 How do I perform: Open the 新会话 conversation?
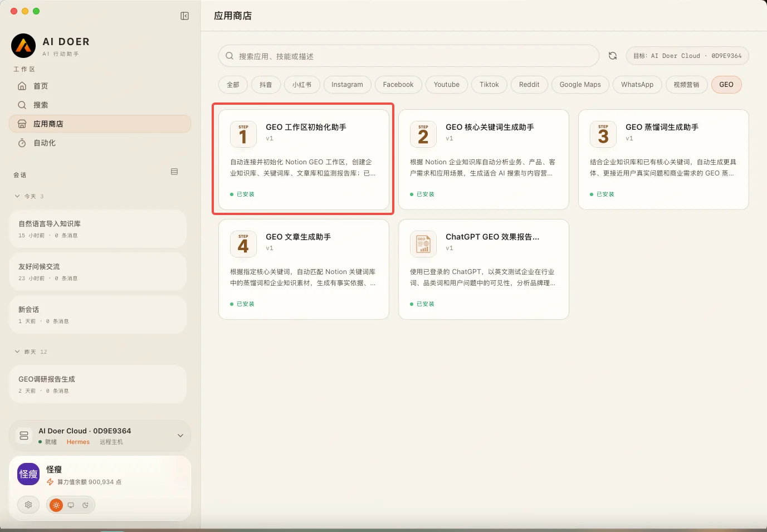tap(98, 315)
